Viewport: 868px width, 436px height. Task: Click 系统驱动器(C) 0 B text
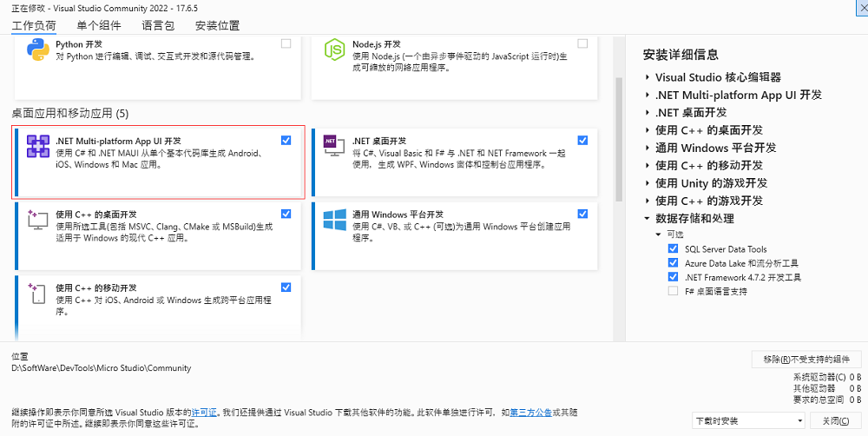pyautogui.click(x=827, y=377)
